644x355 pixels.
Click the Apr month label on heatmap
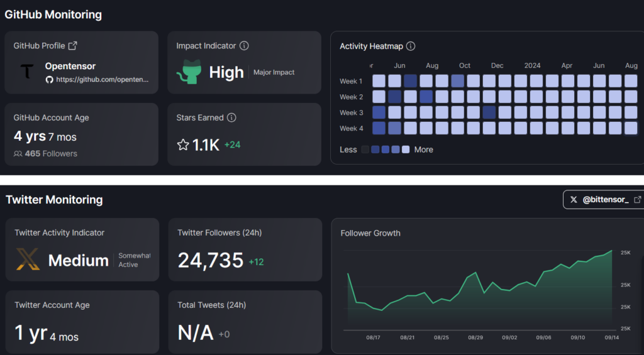coord(567,66)
